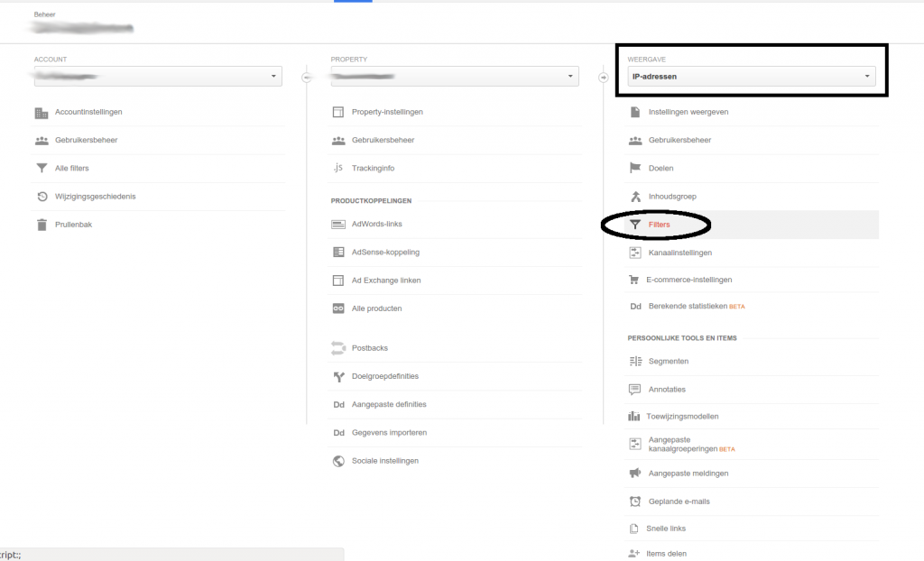Open Inhoudsgroep
924x561 pixels.
pos(672,197)
